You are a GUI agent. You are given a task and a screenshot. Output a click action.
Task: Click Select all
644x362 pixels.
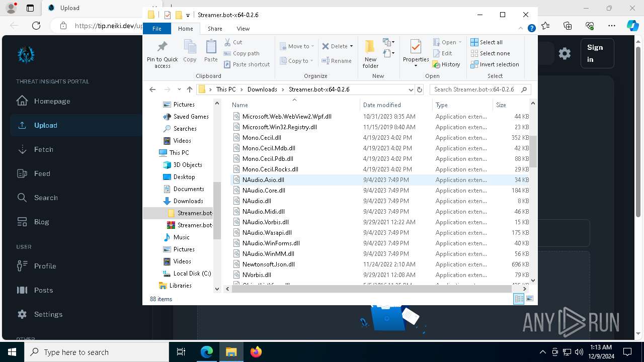[x=487, y=42]
